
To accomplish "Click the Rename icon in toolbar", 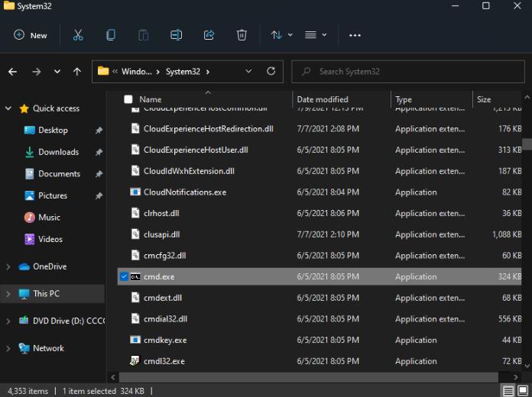I will click(176, 35).
